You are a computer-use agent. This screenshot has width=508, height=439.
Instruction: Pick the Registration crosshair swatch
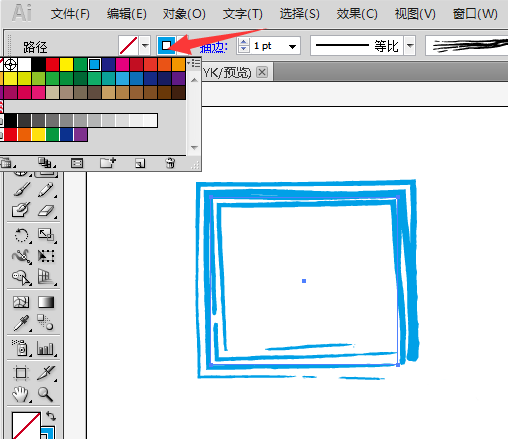click(10, 64)
